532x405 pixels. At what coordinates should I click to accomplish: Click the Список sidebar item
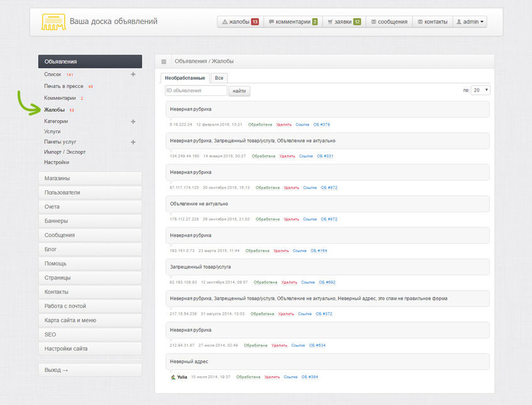coord(53,74)
